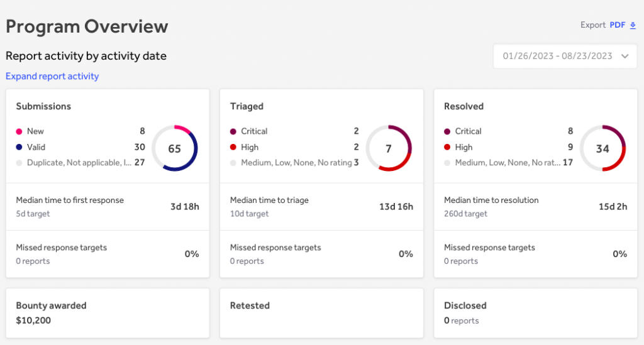Open the date range dropdown
This screenshot has height=345, width=644.
coord(564,56)
